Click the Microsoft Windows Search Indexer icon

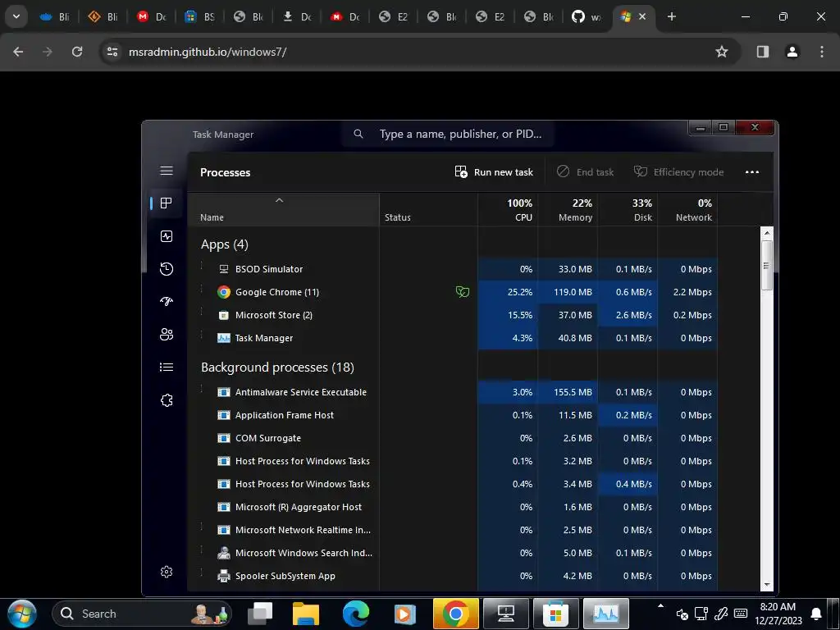pyautogui.click(x=223, y=553)
